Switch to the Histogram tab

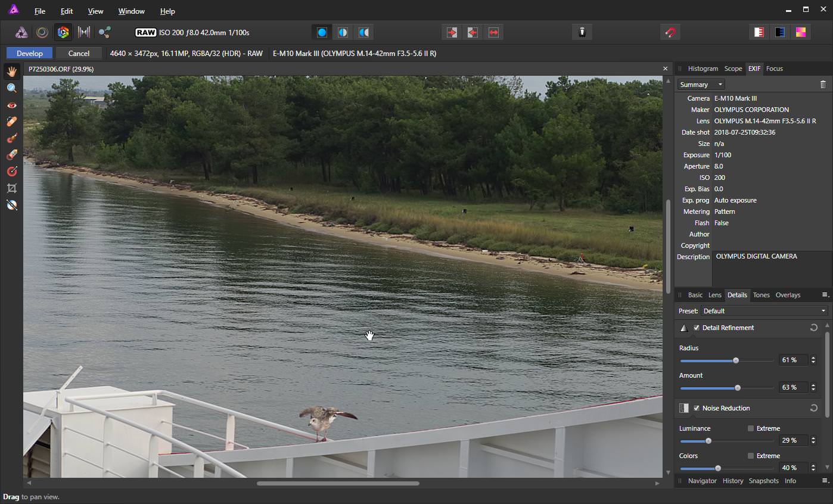point(703,69)
